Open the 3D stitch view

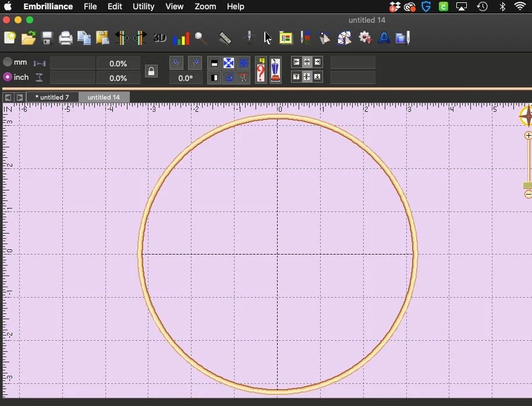click(160, 38)
